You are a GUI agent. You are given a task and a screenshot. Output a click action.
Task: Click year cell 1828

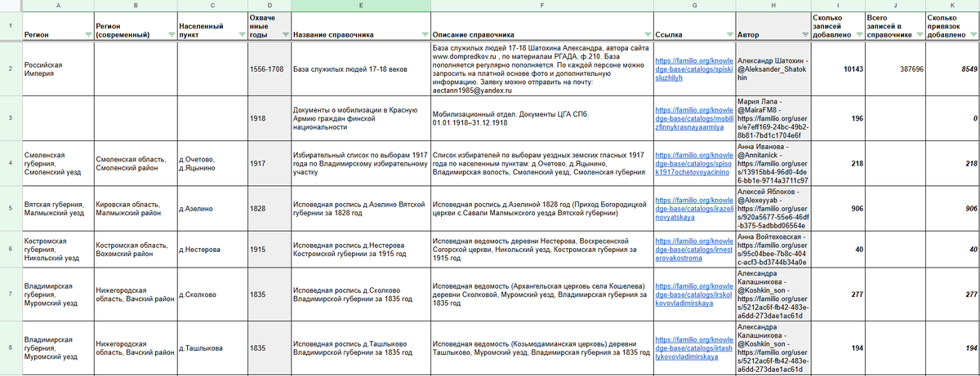point(268,209)
